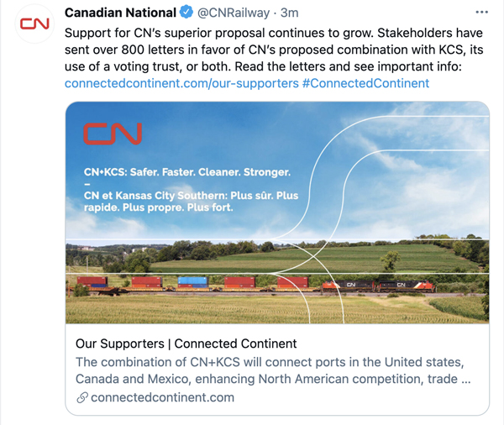Open the Canadian National profile name

point(120,13)
